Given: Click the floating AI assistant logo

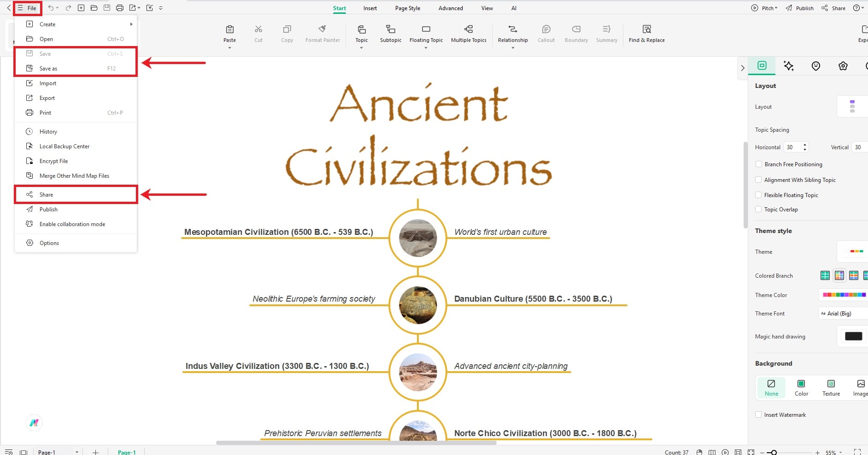Looking at the screenshot, I should [34, 422].
